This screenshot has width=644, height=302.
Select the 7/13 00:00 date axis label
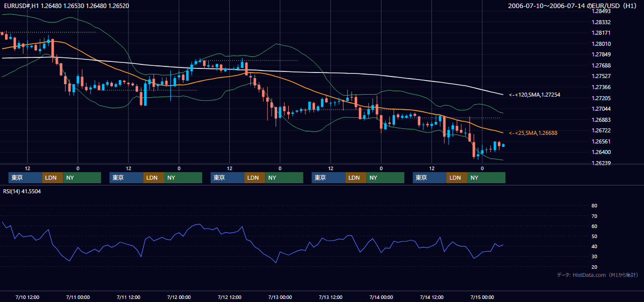click(x=280, y=297)
